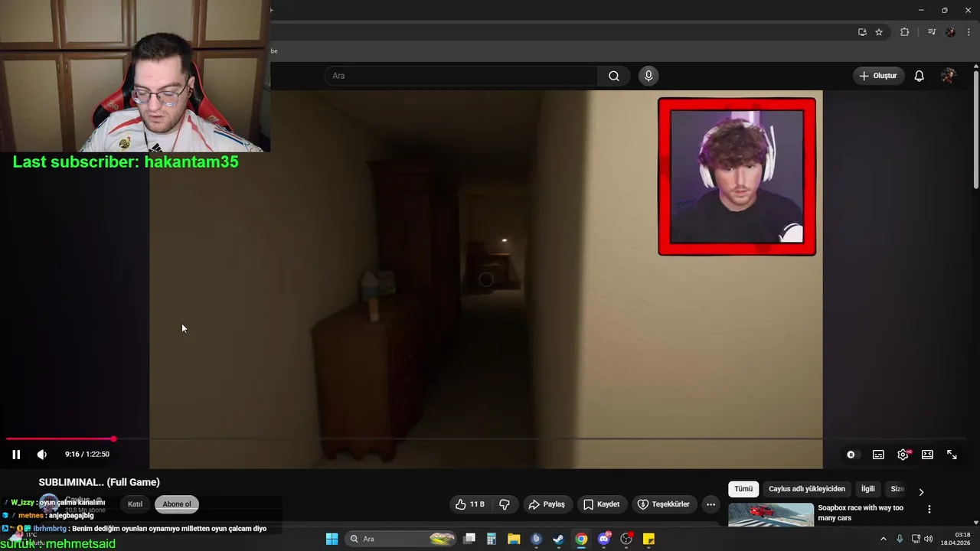
Task: Enter fullscreen mode in the player
Action: [952, 455]
